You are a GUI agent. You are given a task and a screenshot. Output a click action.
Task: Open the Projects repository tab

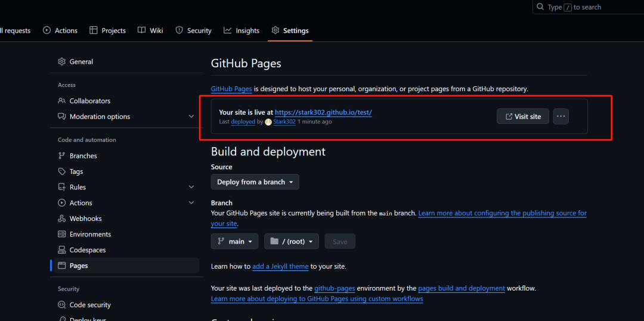[107, 30]
